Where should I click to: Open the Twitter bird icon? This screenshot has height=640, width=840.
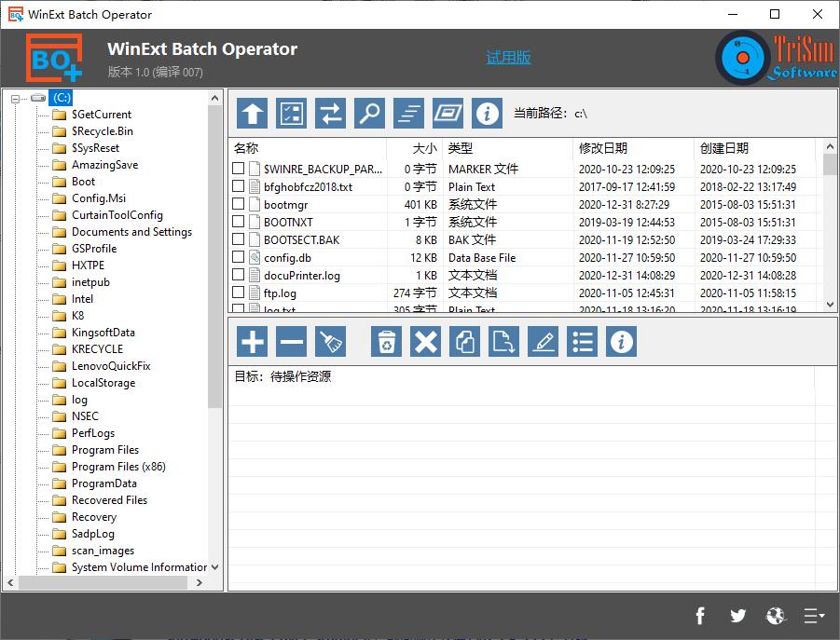pos(738,616)
